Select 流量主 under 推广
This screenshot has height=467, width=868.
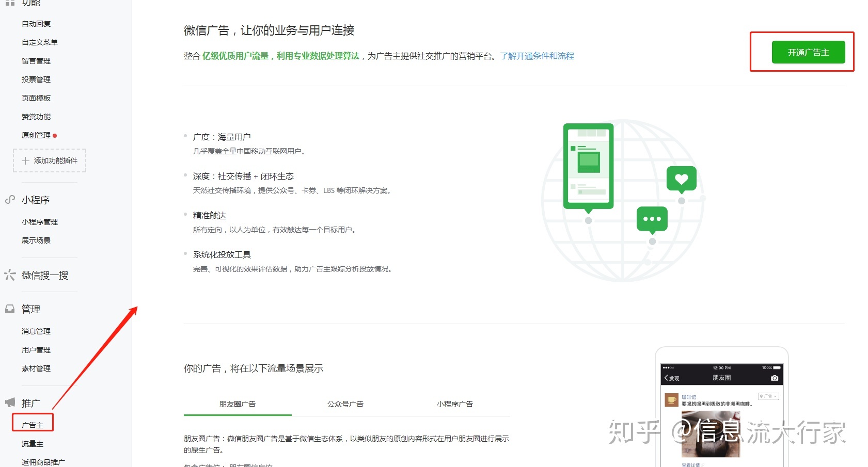pyautogui.click(x=33, y=444)
